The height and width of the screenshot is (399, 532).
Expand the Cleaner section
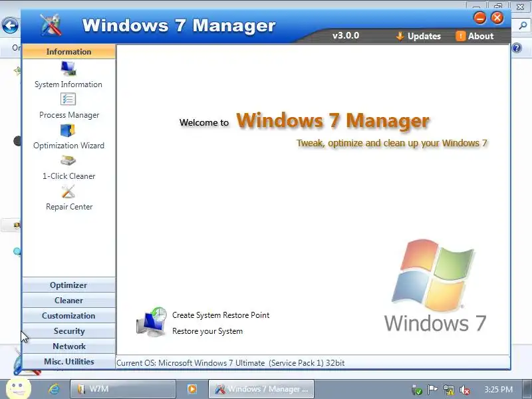tap(69, 301)
